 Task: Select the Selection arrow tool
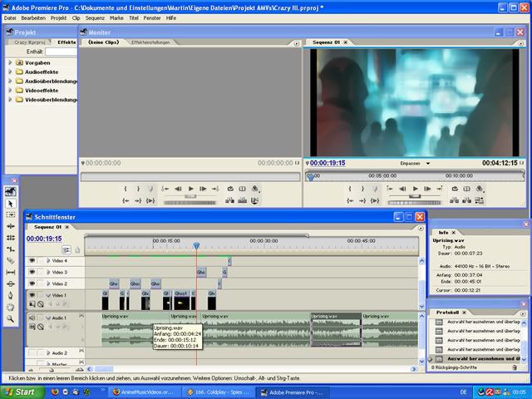point(11,203)
